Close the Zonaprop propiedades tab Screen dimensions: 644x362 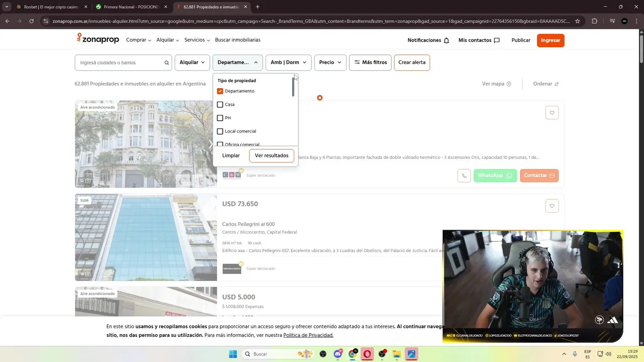246,7
